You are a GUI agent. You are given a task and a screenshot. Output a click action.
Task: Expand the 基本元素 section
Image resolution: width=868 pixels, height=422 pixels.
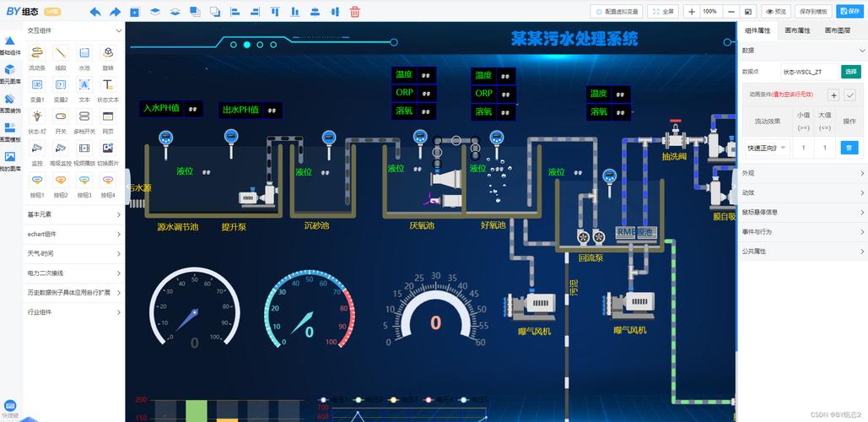pyautogui.click(x=74, y=214)
